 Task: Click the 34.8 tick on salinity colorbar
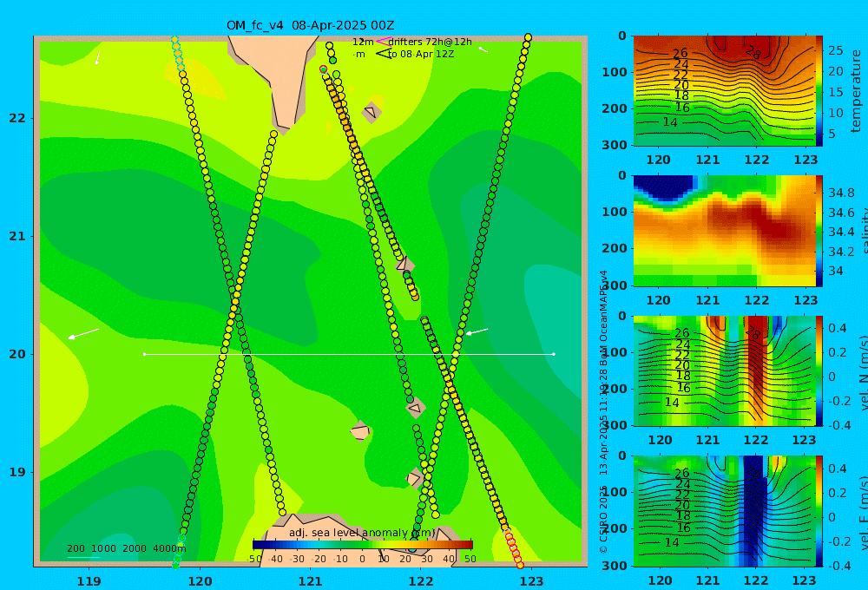(841, 193)
